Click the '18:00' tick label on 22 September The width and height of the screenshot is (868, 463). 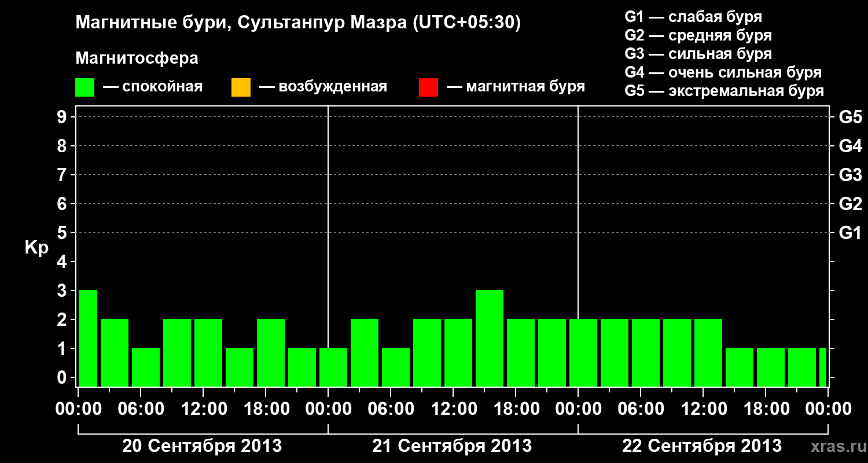pos(766,409)
